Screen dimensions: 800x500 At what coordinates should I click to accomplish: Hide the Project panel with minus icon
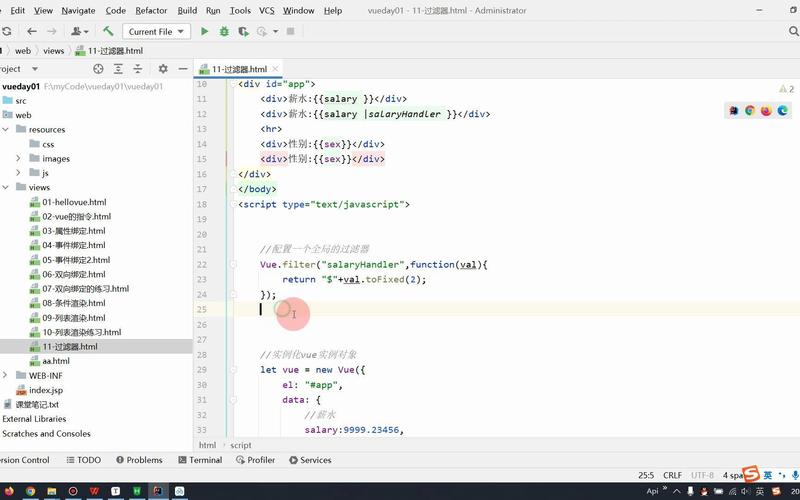[183, 68]
